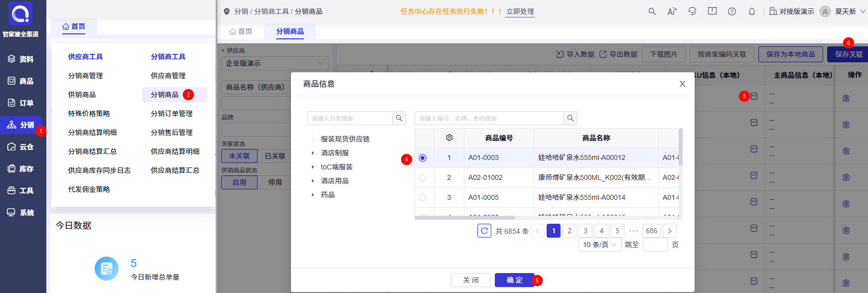Viewport: 868px width, 293px height.
Task: Select radio for product A01-0005
Action: coord(423,198)
